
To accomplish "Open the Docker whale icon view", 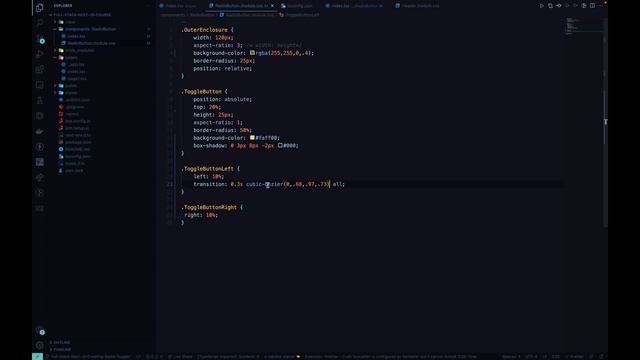I will 40,131.
